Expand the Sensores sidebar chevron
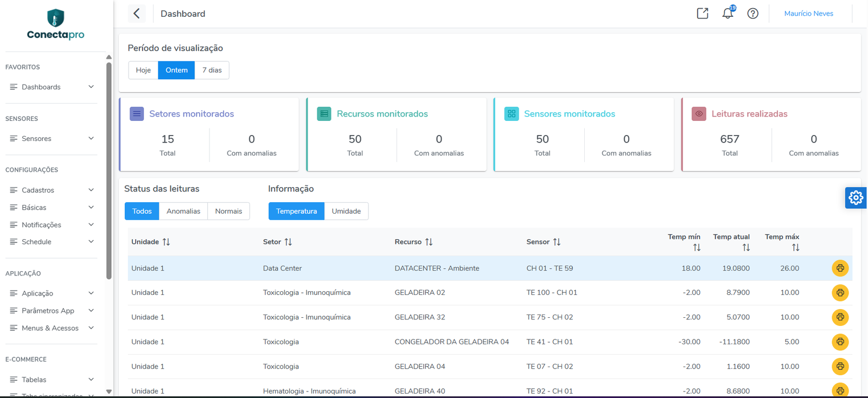This screenshot has height=398, width=868. pos(91,138)
